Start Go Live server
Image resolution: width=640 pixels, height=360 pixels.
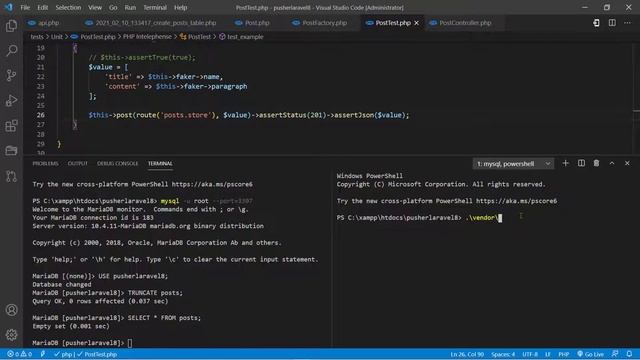click(x=590, y=354)
